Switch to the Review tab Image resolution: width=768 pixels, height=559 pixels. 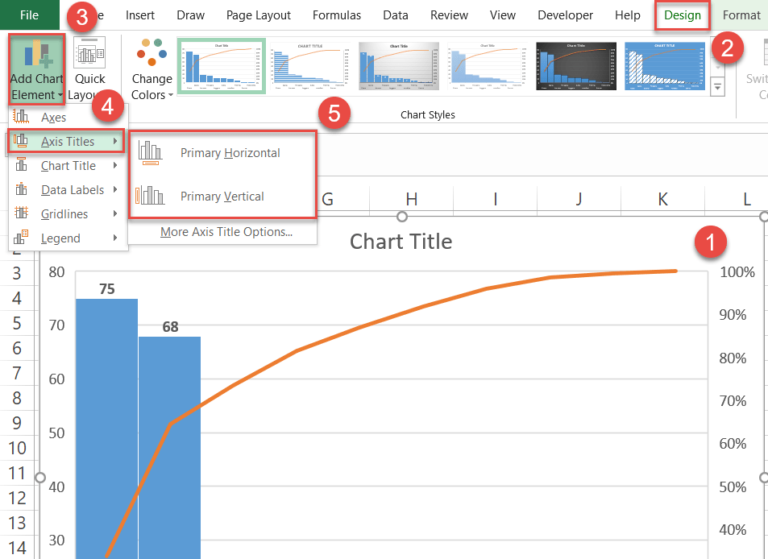point(449,15)
